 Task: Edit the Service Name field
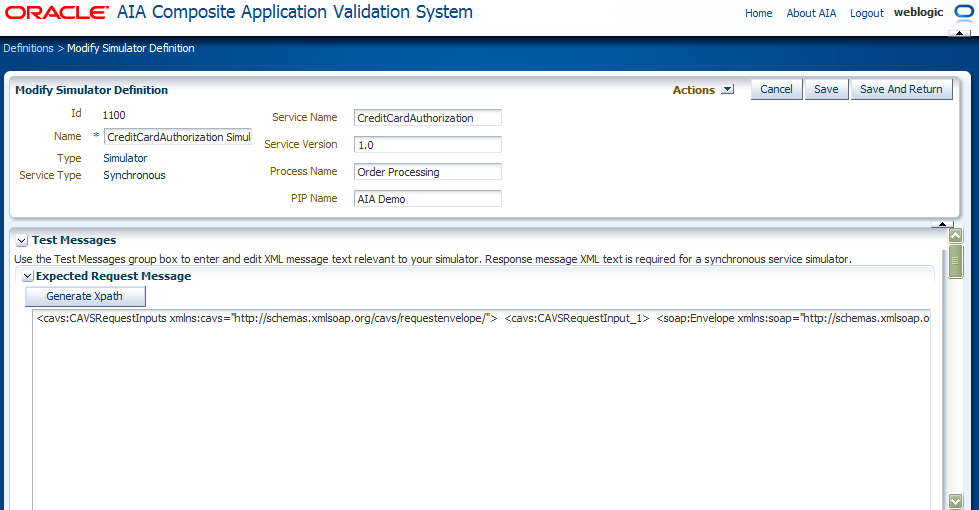428,118
